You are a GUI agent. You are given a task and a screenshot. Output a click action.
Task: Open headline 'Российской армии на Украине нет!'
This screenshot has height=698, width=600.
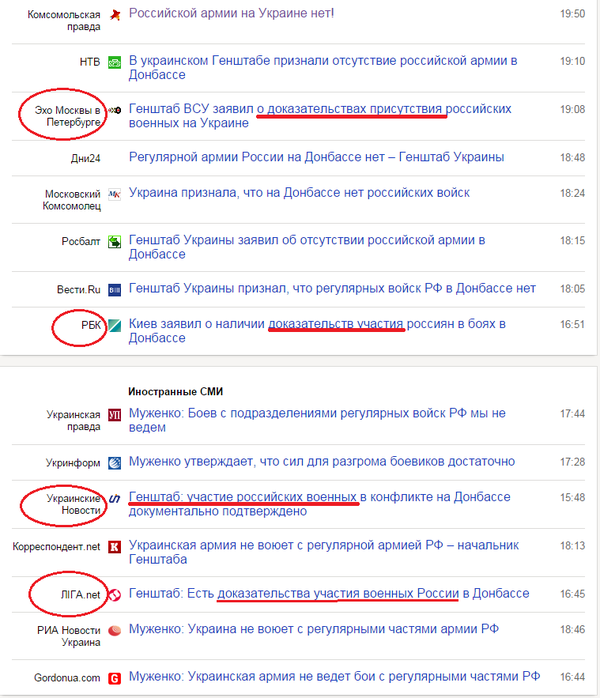click(231, 13)
